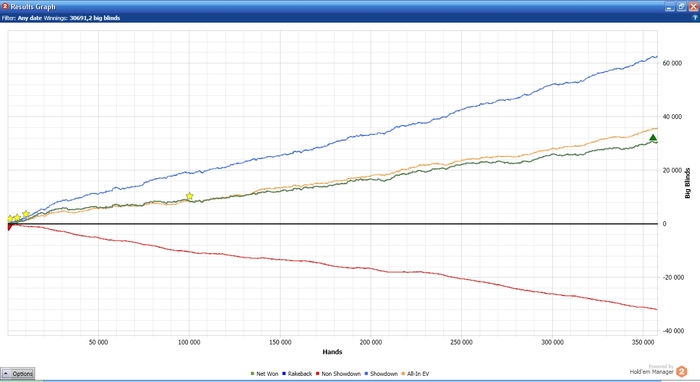Open the Options panel button
The height and width of the screenshot is (382, 700).
click(17, 374)
